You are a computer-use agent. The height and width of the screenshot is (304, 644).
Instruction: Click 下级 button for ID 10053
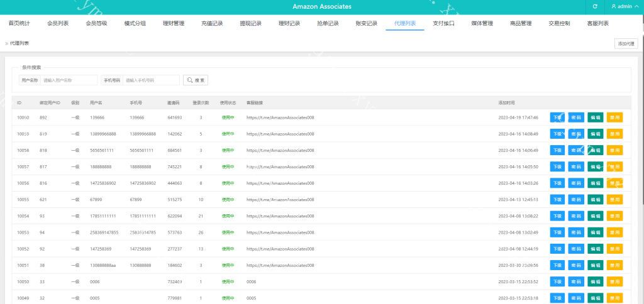point(557,232)
